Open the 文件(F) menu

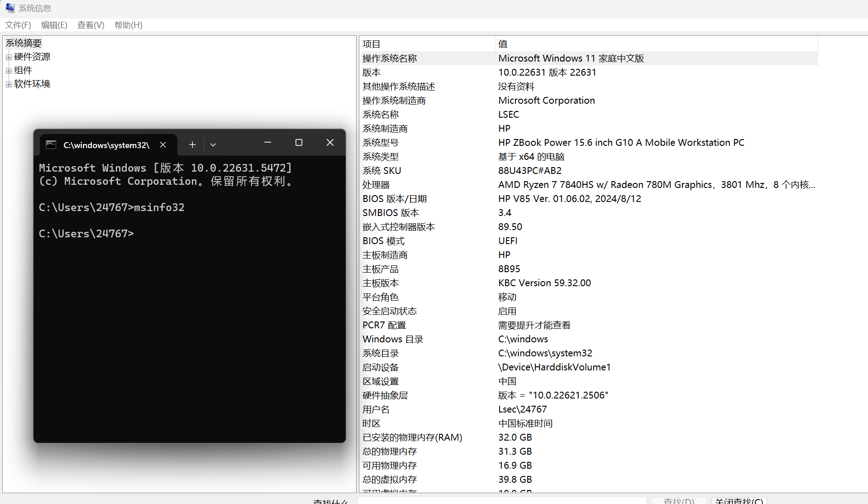[x=18, y=25]
